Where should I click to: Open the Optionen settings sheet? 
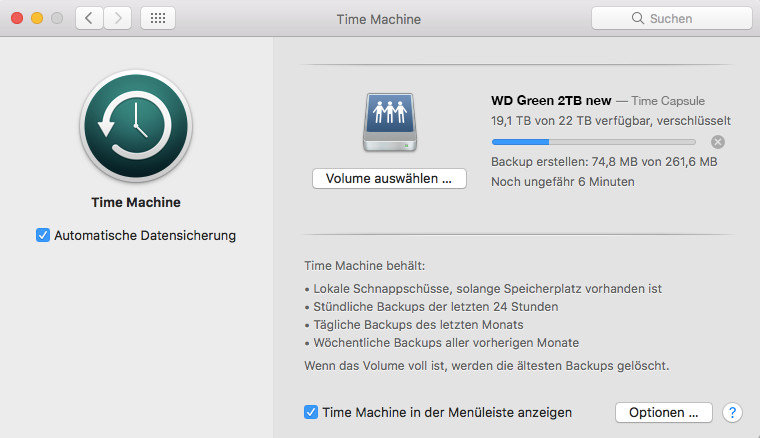click(664, 413)
